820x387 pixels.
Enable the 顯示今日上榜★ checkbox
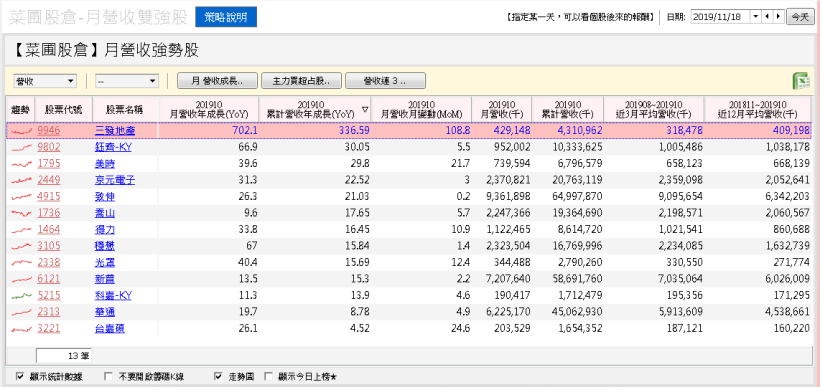point(269,376)
